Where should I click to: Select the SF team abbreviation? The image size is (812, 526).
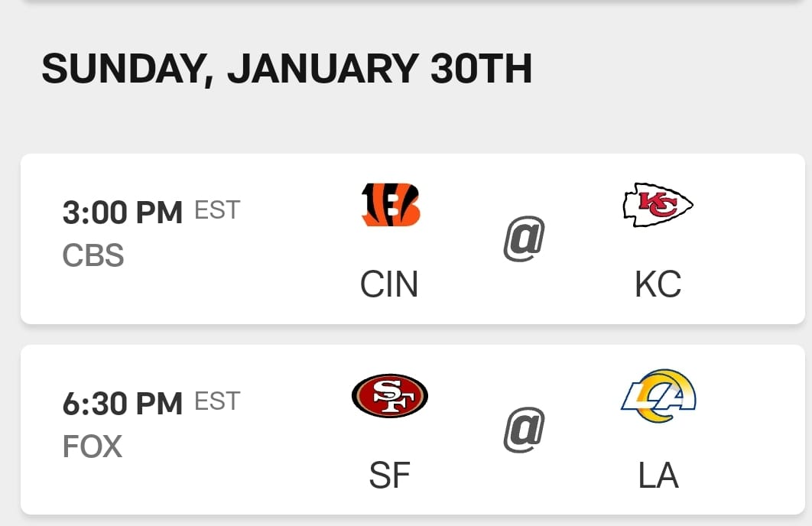tap(389, 476)
